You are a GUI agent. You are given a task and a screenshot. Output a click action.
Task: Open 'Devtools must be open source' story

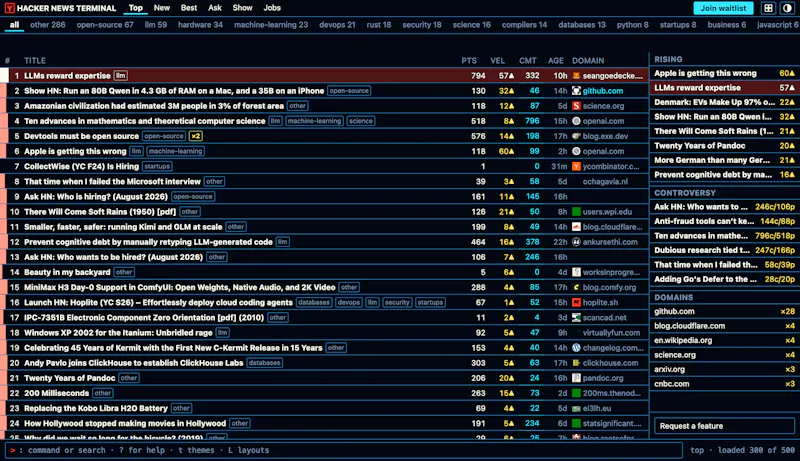(82, 136)
